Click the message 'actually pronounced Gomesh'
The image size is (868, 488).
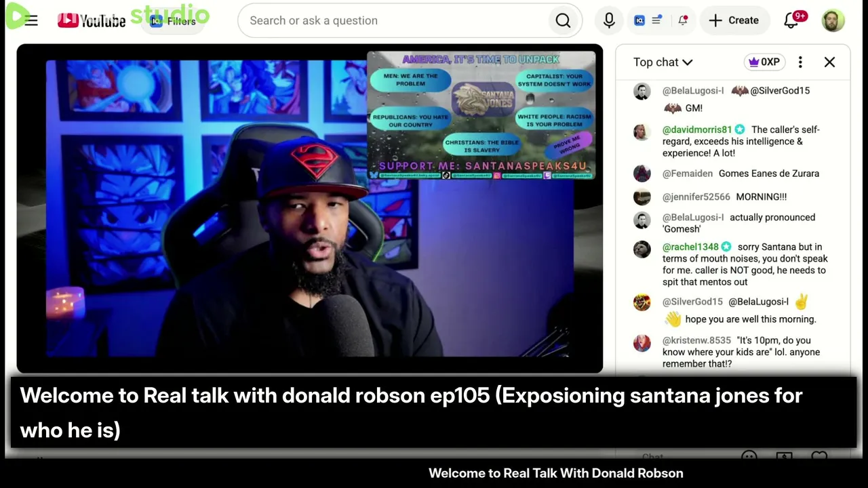tap(739, 223)
